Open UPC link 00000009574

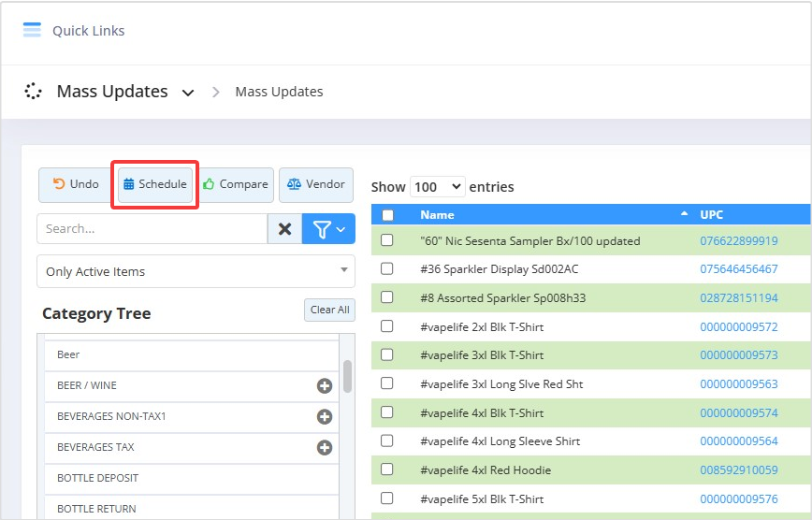tap(739, 413)
